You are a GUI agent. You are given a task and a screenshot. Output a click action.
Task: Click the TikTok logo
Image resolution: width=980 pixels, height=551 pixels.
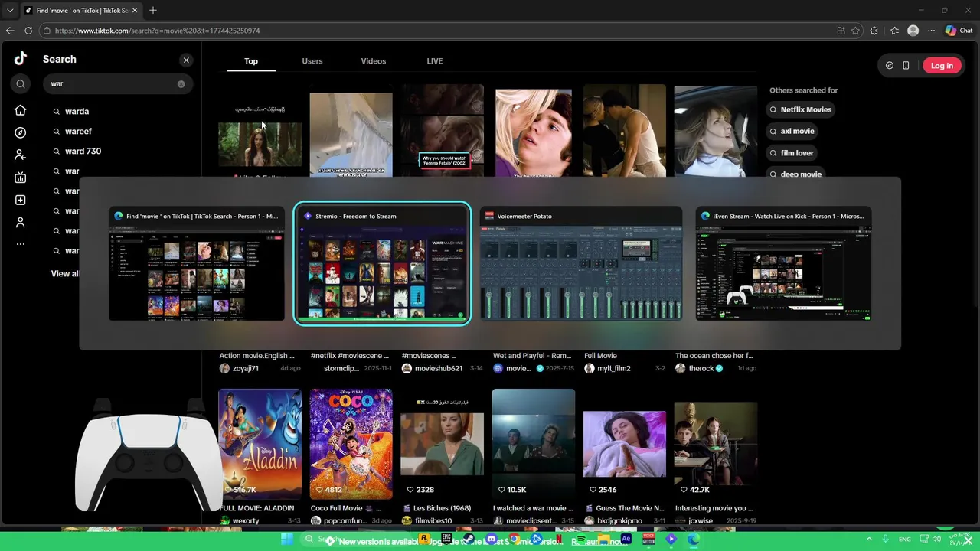tap(21, 59)
